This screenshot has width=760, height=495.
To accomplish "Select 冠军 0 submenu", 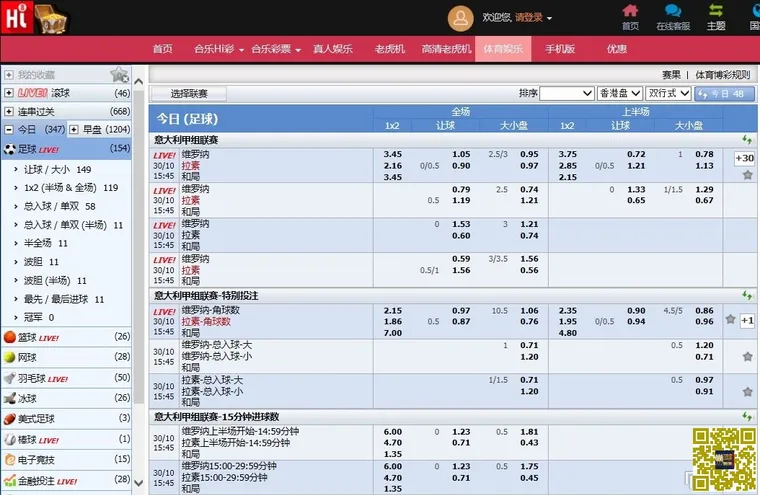I will coord(39,318).
